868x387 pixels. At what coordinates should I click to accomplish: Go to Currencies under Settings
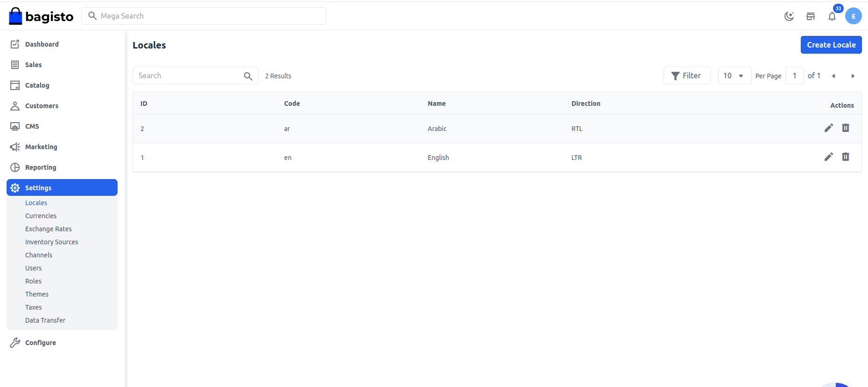[x=41, y=216]
